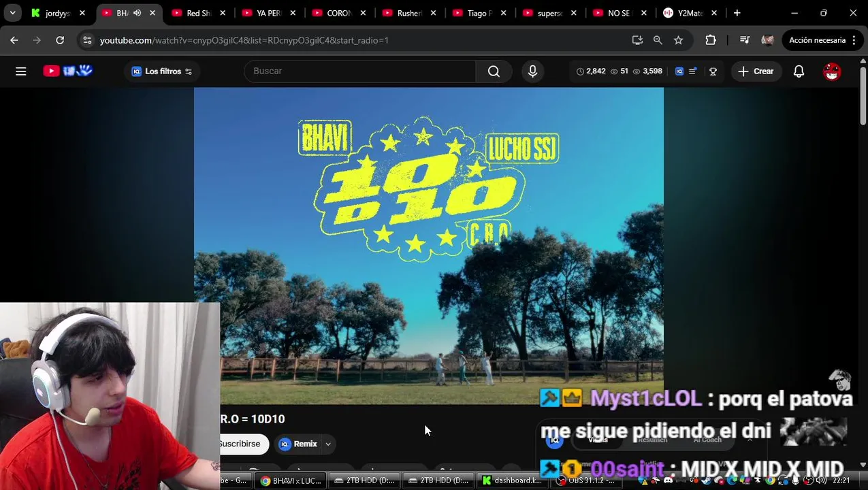Open a new browser tab
Viewport: 868px width, 490px height.
point(737,13)
